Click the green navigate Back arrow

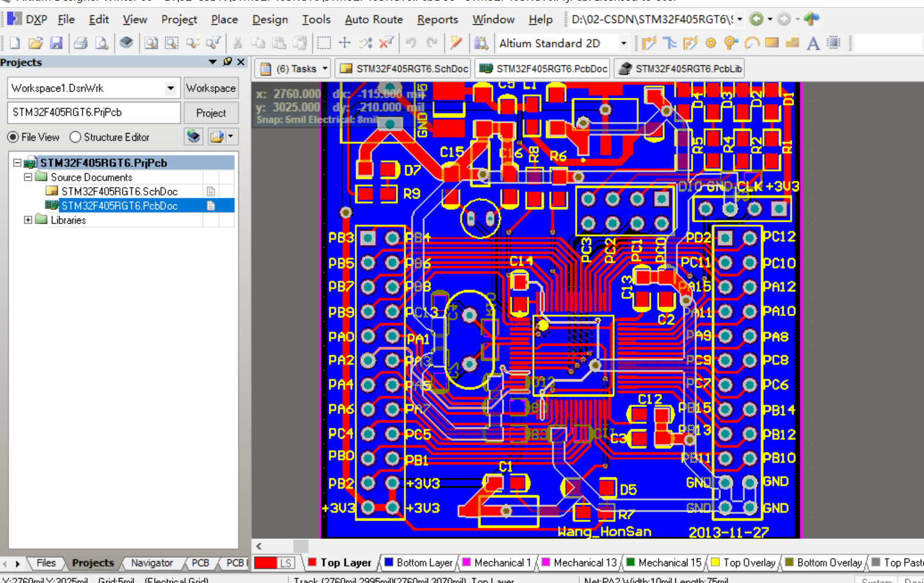pos(756,19)
